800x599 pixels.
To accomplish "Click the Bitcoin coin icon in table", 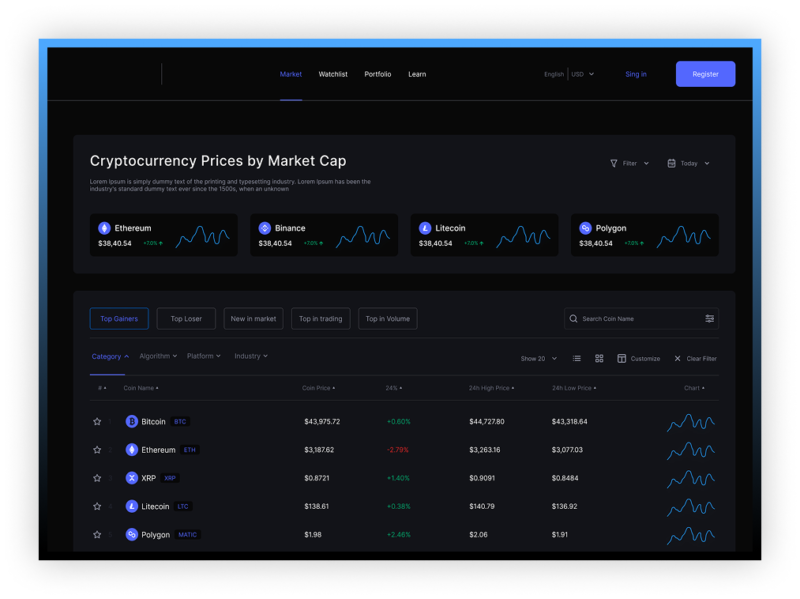I will pyautogui.click(x=131, y=422).
